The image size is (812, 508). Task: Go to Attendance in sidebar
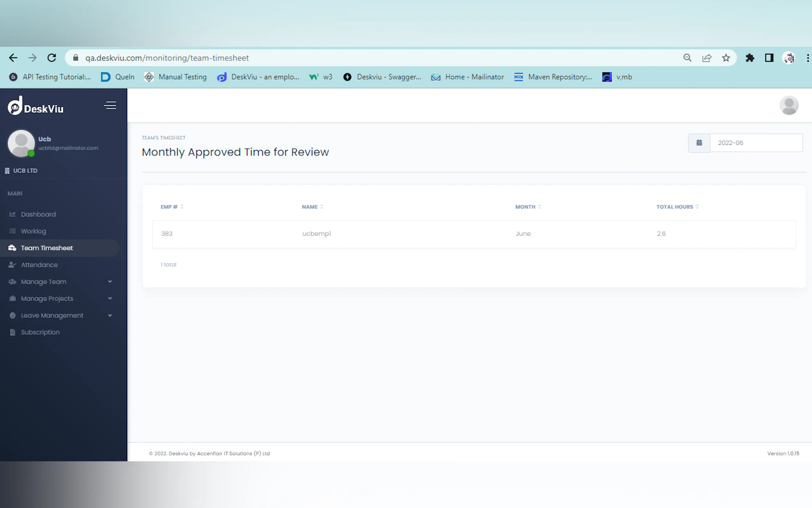click(x=39, y=265)
